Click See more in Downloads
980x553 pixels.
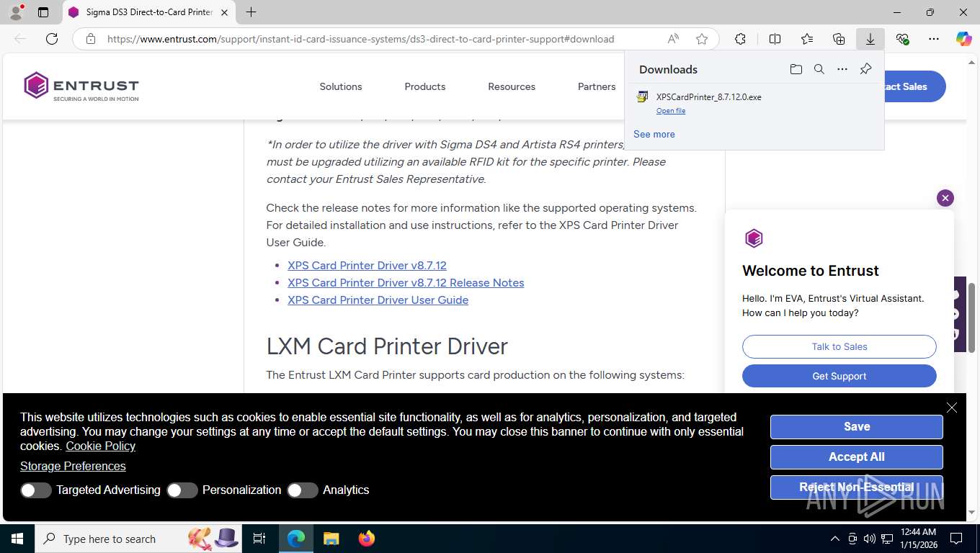point(654,134)
